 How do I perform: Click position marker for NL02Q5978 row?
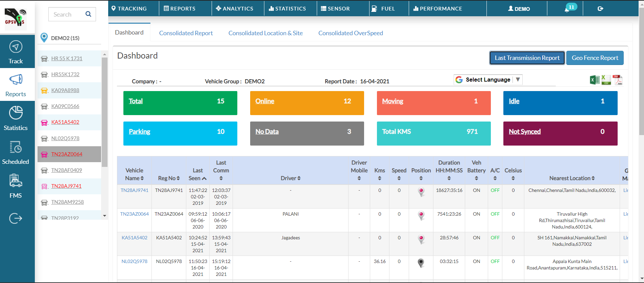pos(421,263)
